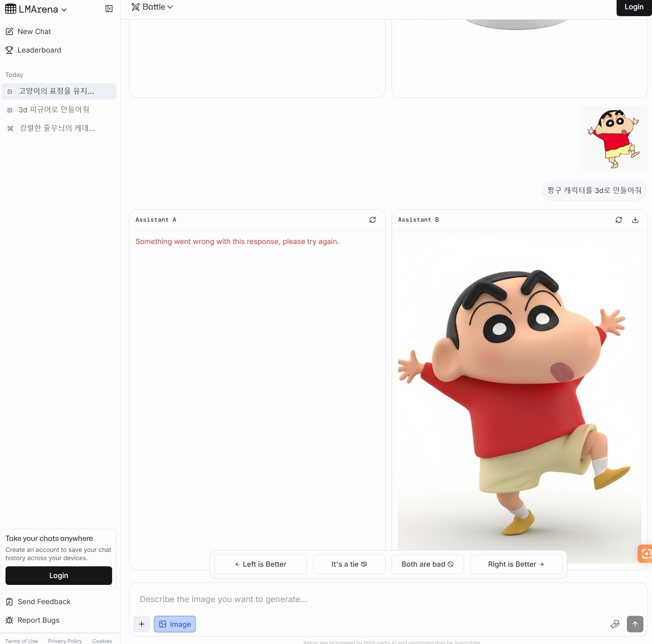The width and height of the screenshot is (652, 644).
Task: Focus the image description input field
Action: (388, 599)
